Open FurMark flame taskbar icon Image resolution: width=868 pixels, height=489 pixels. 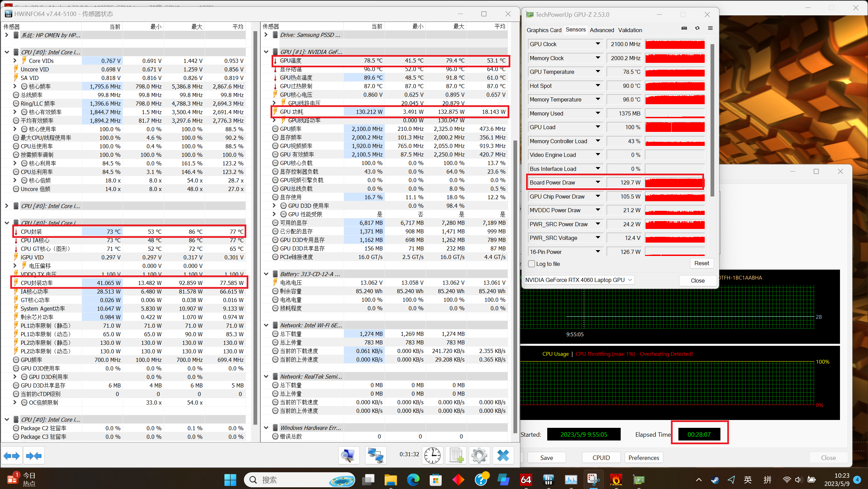point(616,480)
